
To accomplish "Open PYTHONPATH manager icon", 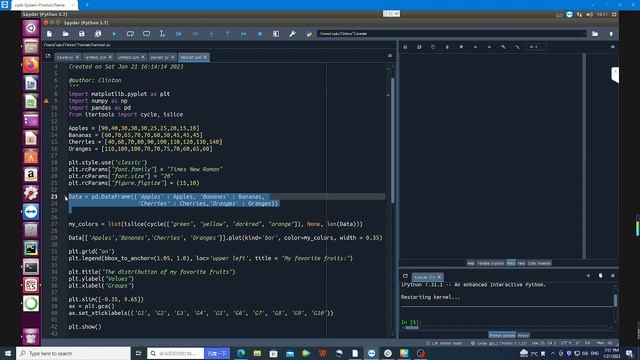I will (309, 34).
